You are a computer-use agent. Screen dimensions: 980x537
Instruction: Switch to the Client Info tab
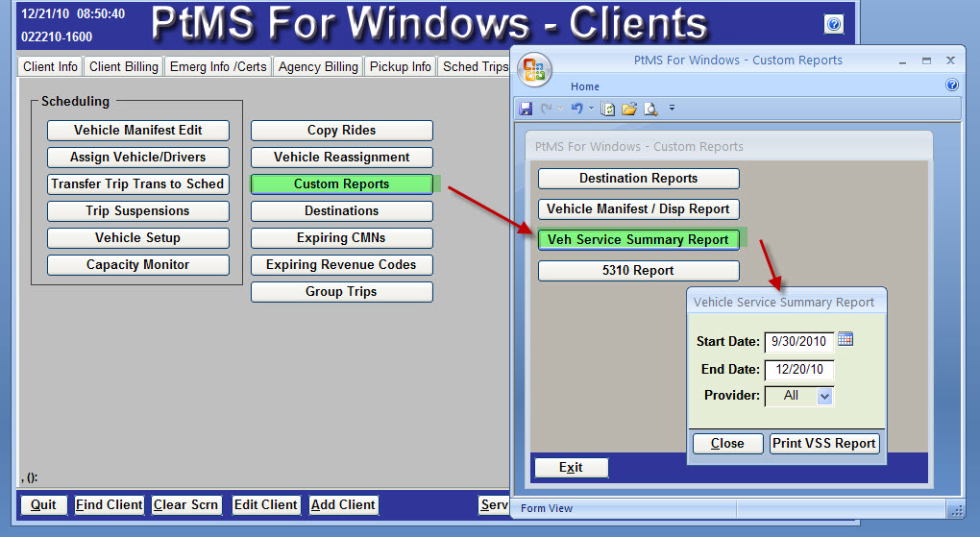(x=50, y=66)
